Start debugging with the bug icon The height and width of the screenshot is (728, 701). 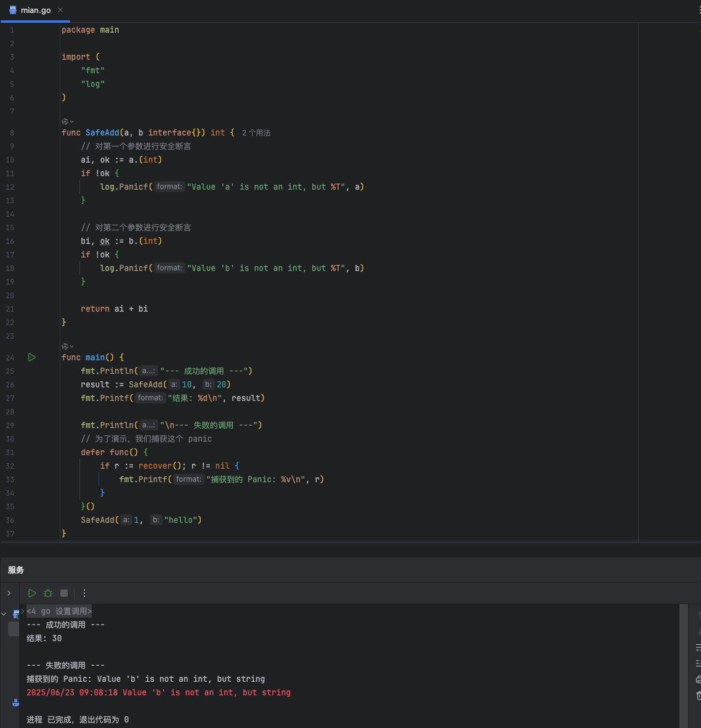[x=48, y=593]
